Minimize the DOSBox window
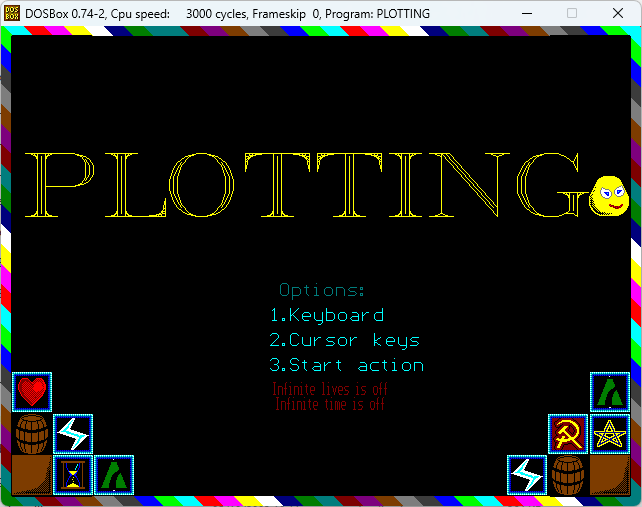This screenshot has width=642, height=507. [527, 14]
